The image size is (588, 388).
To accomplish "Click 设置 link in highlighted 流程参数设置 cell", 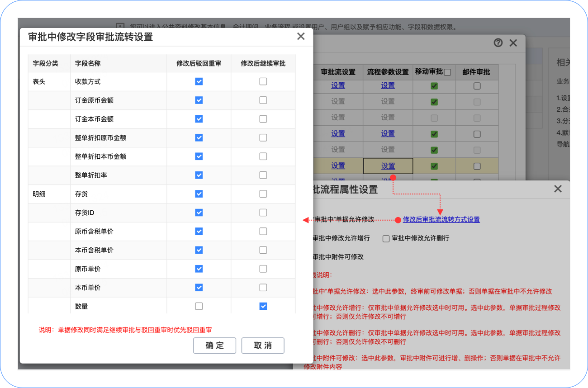I will [x=388, y=166].
